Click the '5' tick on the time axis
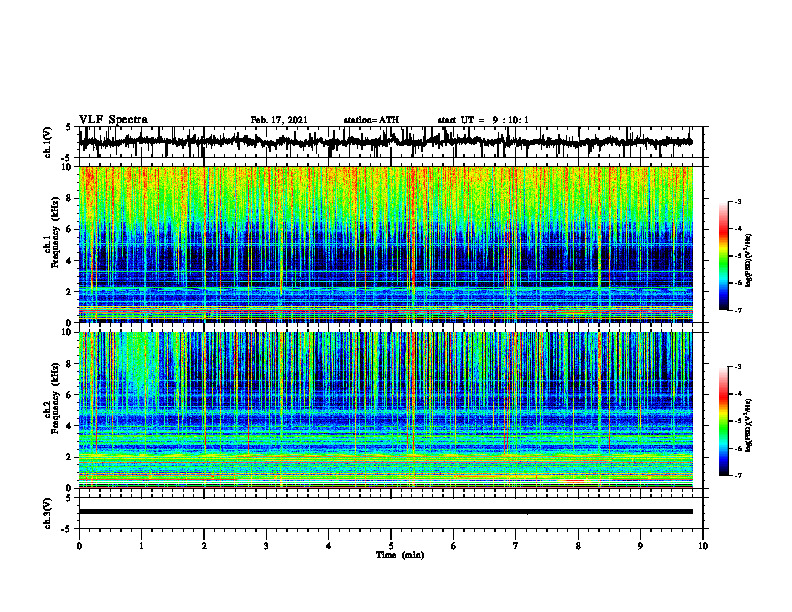Viewport: 792px width, 612px height. (x=391, y=546)
